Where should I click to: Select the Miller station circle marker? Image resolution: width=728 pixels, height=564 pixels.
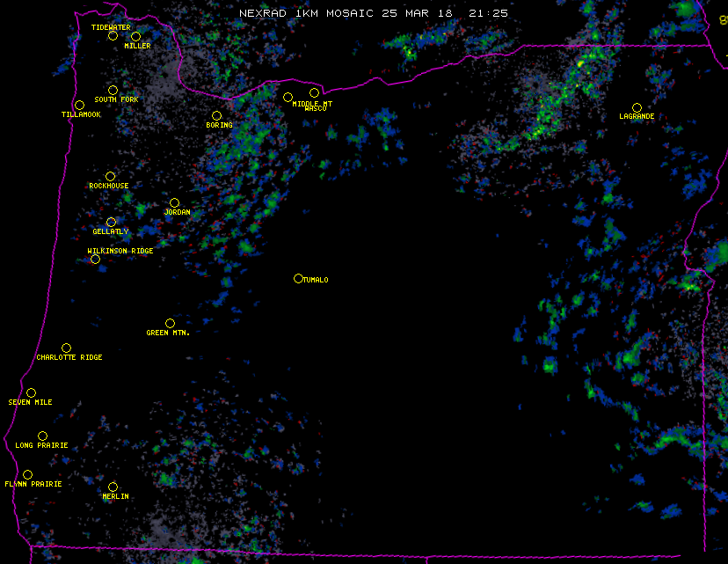(x=135, y=37)
